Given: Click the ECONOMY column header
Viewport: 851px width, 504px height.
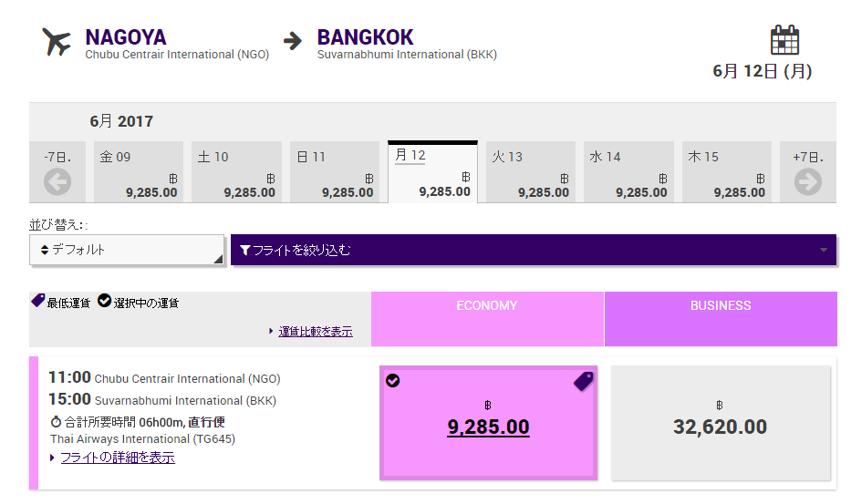Looking at the screenshot, I should [x=487, y=306].
